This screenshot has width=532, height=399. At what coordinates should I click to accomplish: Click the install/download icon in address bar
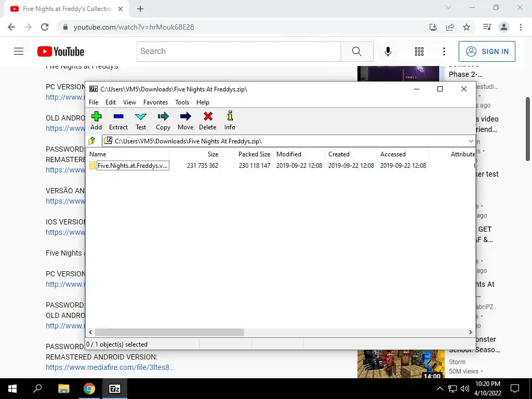click(x=433, y=27)
